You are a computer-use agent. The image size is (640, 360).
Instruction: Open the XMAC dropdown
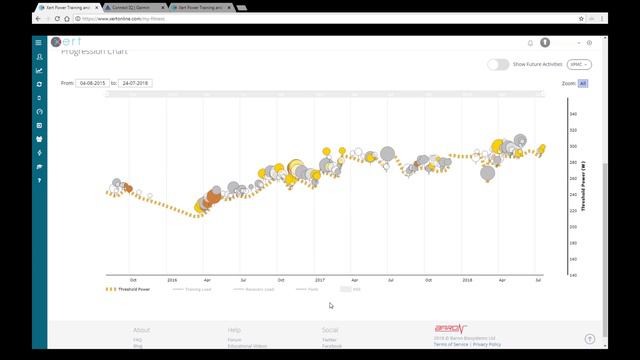click(x=579, y=64)
